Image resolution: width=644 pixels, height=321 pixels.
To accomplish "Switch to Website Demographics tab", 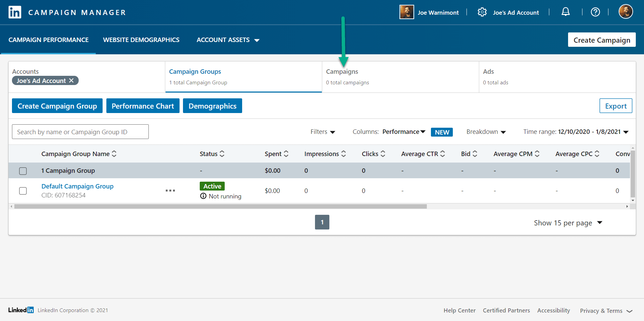I will click(x=141, y=40).
